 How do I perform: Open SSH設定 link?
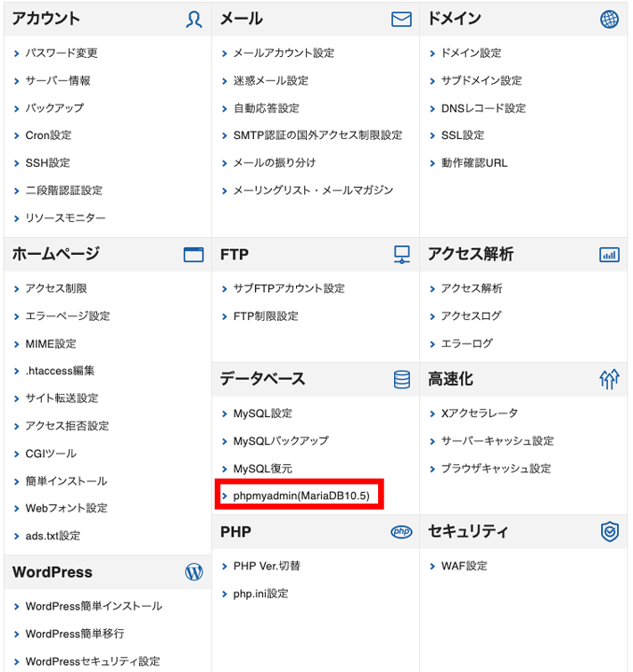pyautogui.click(x=47, y=163)
